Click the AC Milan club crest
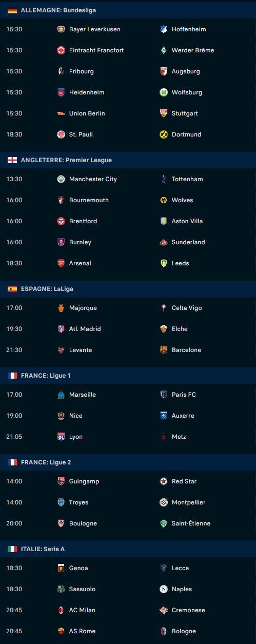 [61, 610]
